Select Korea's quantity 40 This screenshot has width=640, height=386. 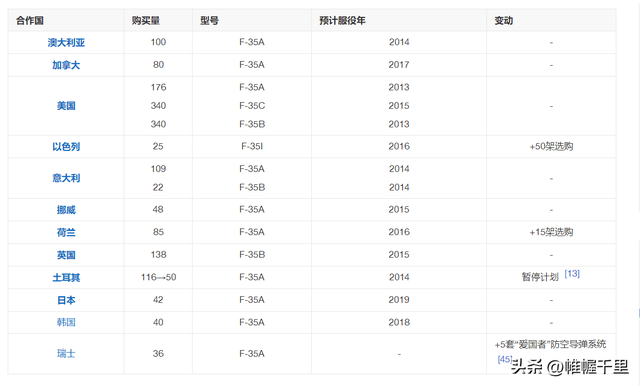(x=158, y=322)
